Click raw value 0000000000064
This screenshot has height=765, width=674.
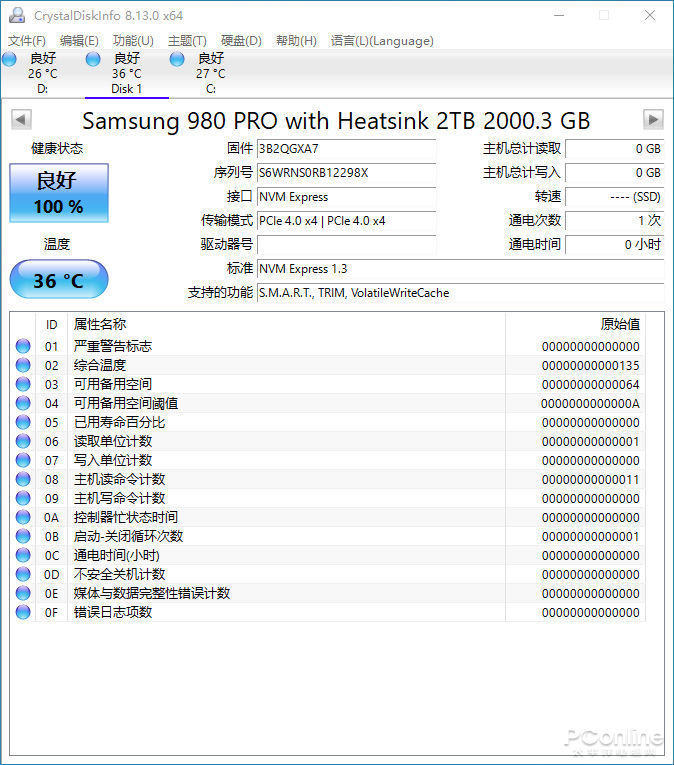click(591, 384)
